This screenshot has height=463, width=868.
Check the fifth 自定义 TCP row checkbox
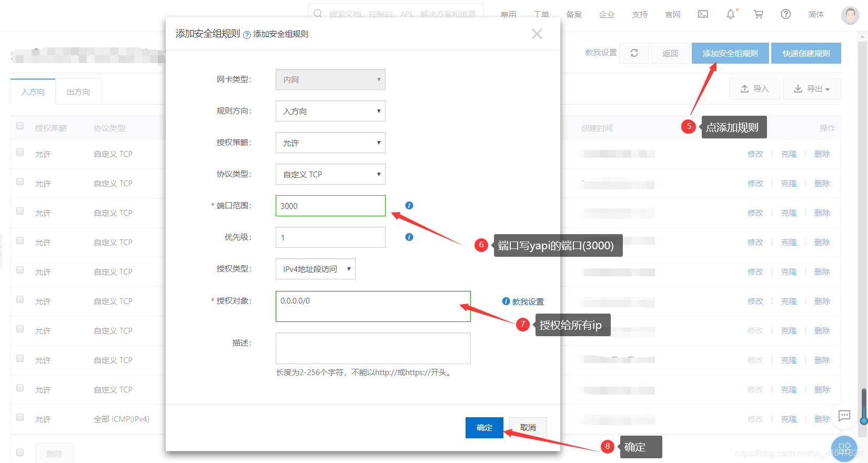pyautogui.click(x=20, y=270)
